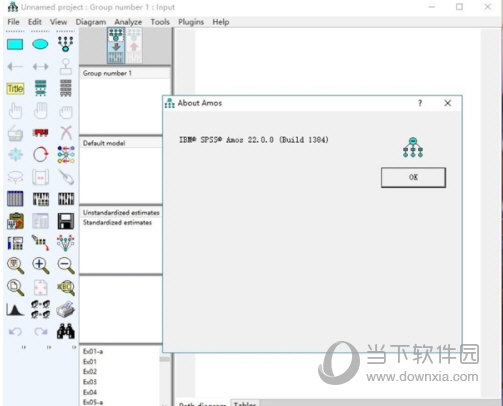Select the move objects truck tool
This screenshot has width=503, height=406.
pyautogui.click(x=40, y=133)
